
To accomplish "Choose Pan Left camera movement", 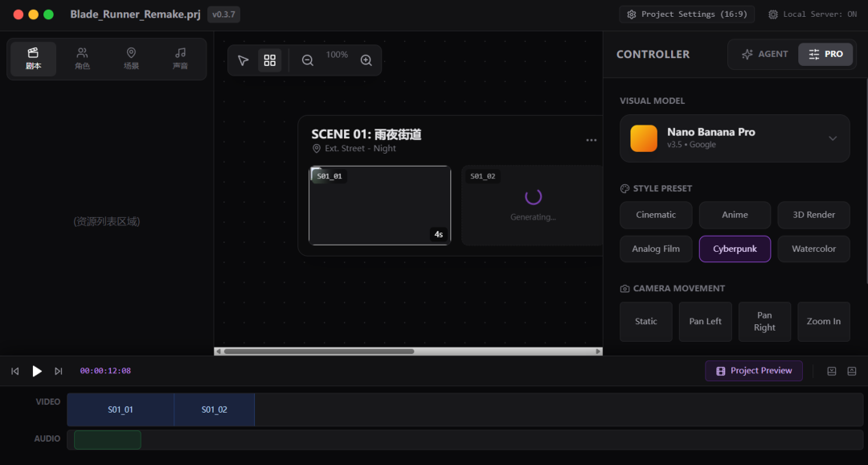I will [705, 322].
